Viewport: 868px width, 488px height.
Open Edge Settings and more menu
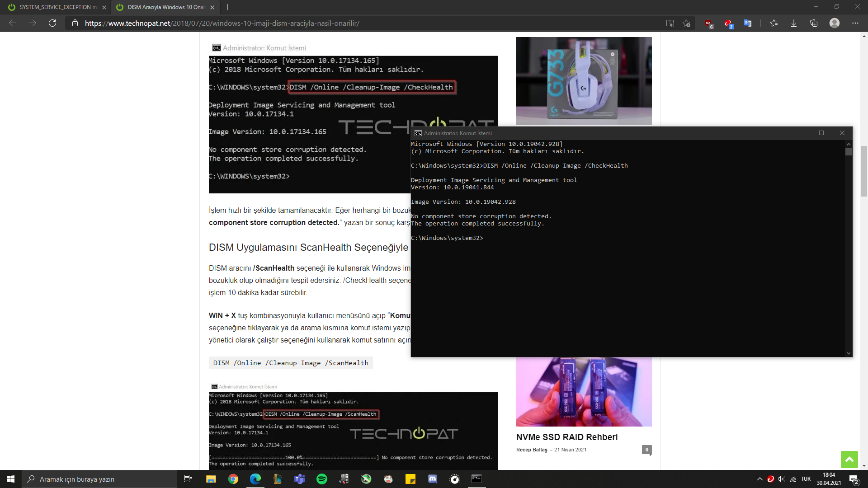coord(855,23)
